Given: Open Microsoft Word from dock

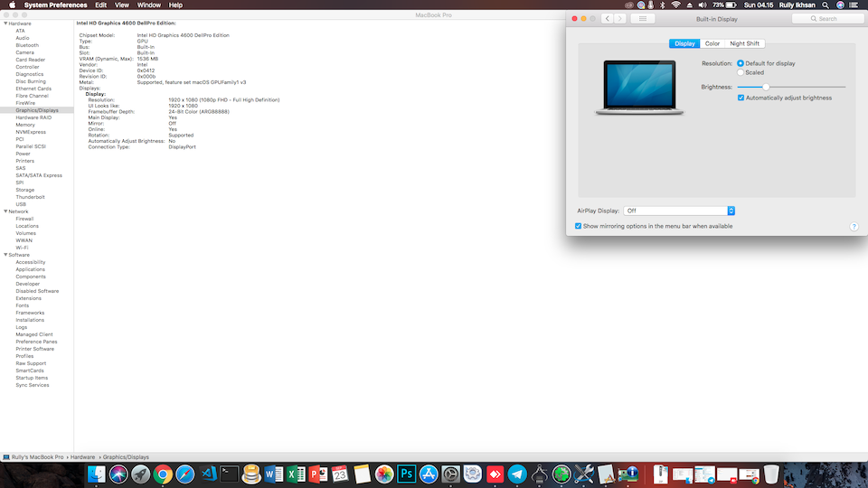Looking at the screenshot, I should (273, 474).
